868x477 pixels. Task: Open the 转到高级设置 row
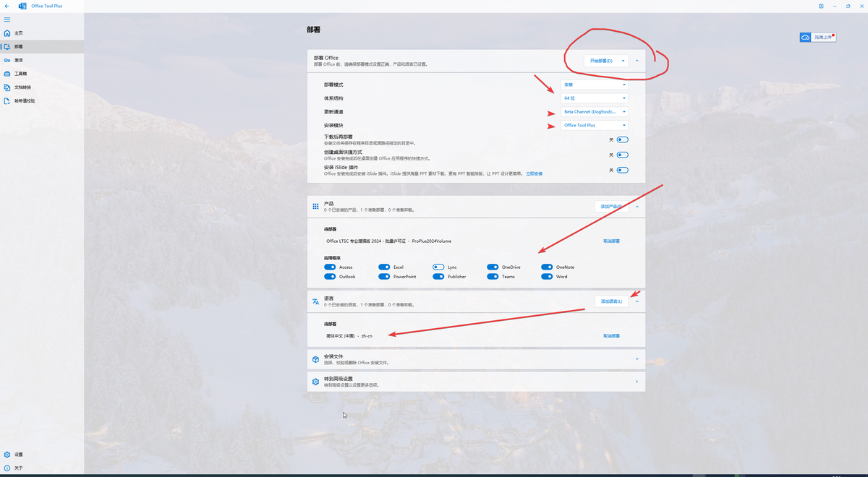476,382
